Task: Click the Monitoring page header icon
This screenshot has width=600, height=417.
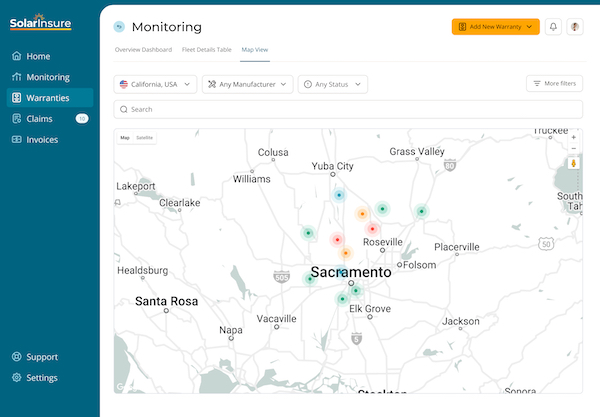Action: pyautogui.click(x=120, y=27)
